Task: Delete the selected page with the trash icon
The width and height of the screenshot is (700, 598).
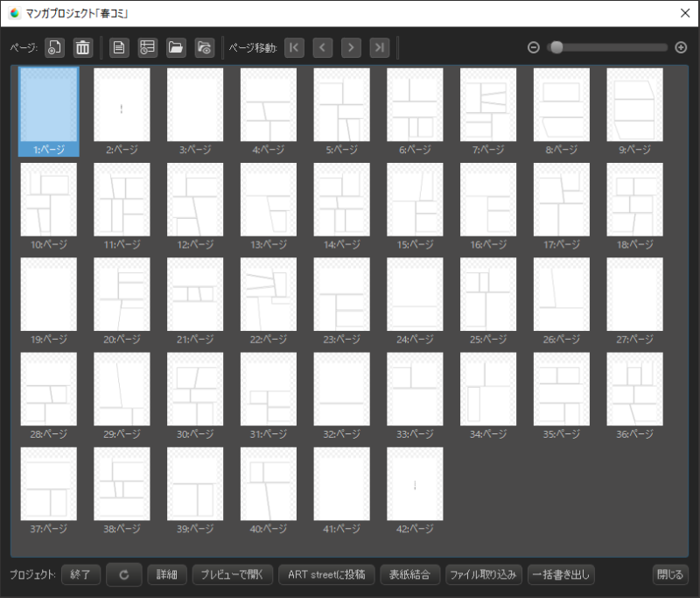Action: point(82,47)
